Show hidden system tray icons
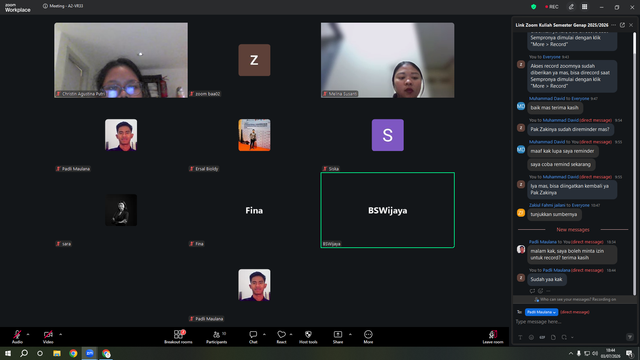Image resolution: width=640 pixels, height=360 pixels. pos(571,353)
